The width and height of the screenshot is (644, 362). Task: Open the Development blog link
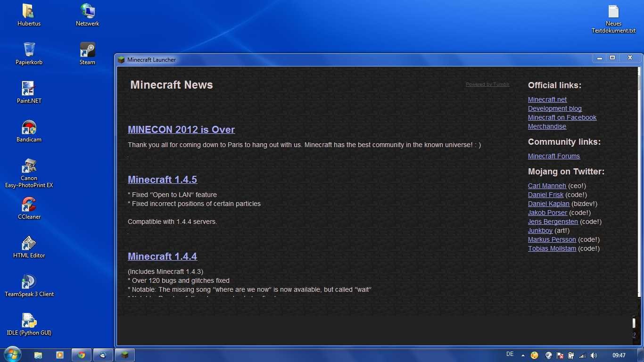click(x=555, y=108)
